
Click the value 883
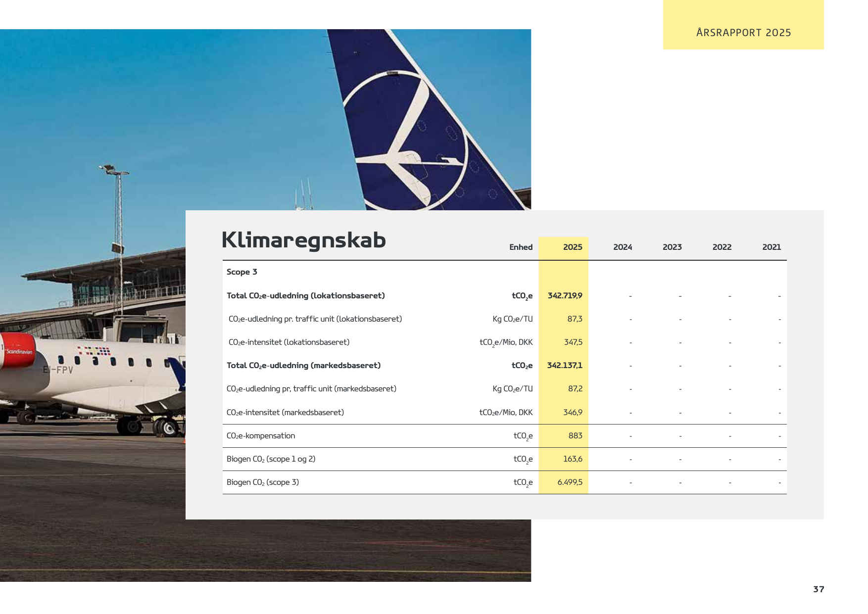[x=576, y=436]
